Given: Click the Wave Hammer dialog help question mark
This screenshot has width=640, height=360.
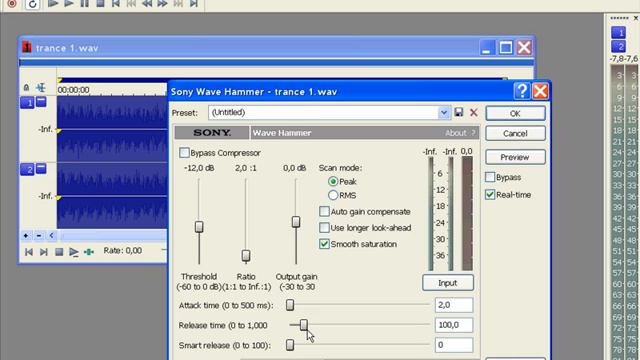Looking at the screenshot, I should pos(522,91).
